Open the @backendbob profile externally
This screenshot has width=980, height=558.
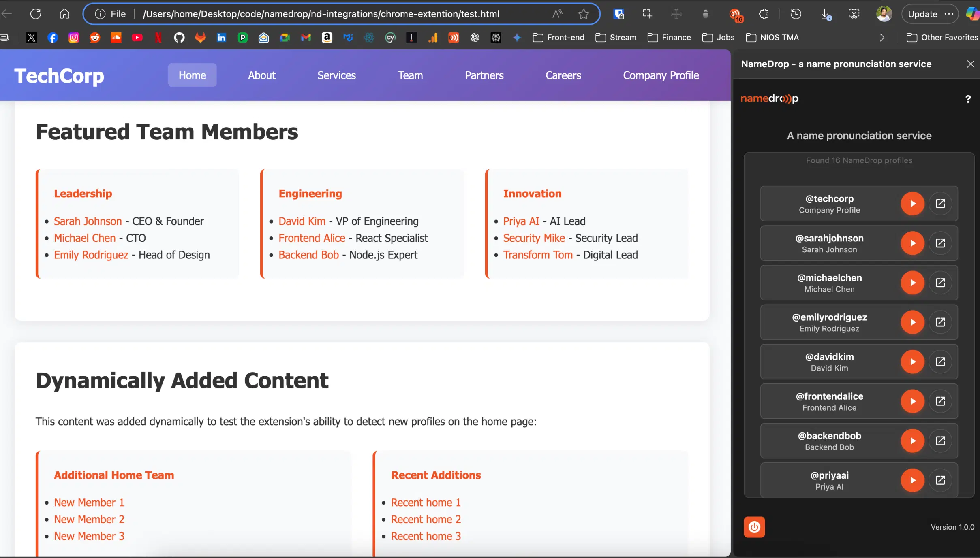point(940,441)
